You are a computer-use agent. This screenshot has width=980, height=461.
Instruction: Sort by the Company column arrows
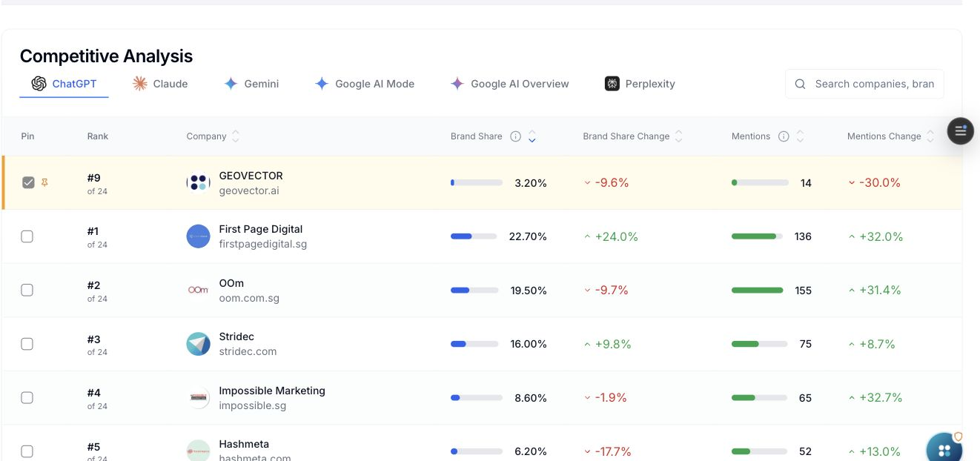pos(236,136)
